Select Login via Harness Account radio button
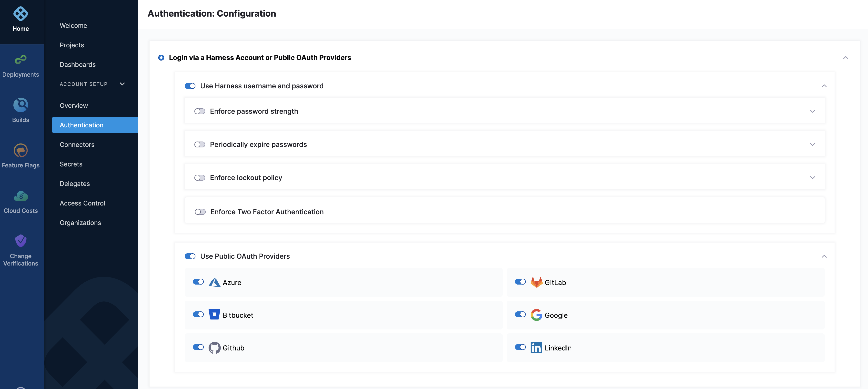The height and width of the screenshot is (389, 868). pos(161,58)
